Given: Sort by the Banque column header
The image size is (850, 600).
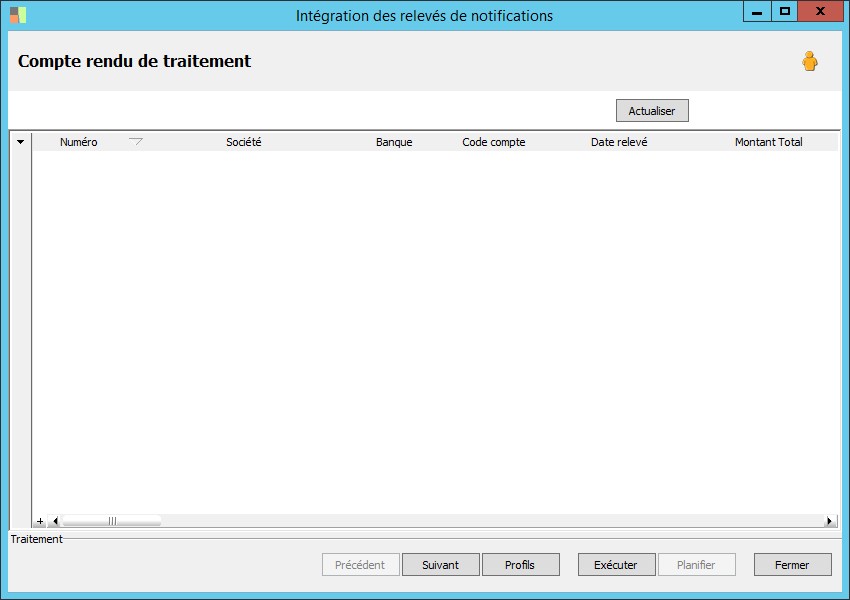Looking at the screenshot, I should coord(394,142).
